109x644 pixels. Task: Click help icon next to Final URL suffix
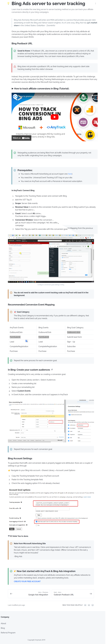click(20, 508)
